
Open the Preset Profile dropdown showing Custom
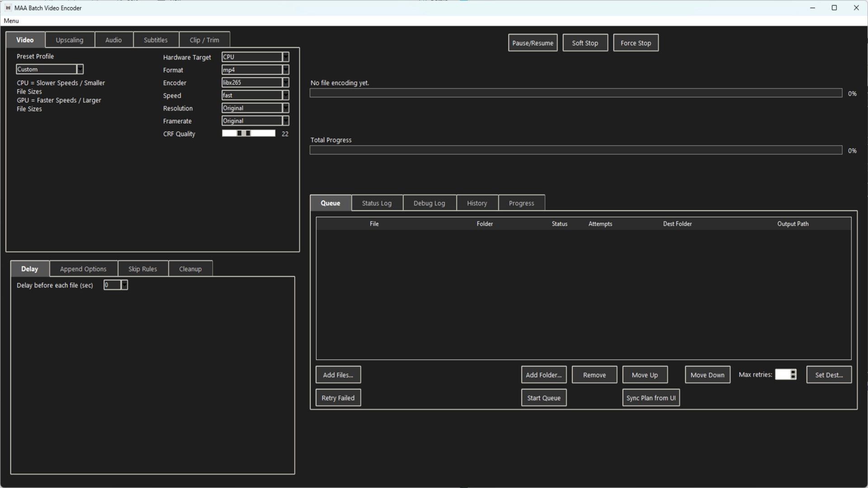click(x=80, y=69)
